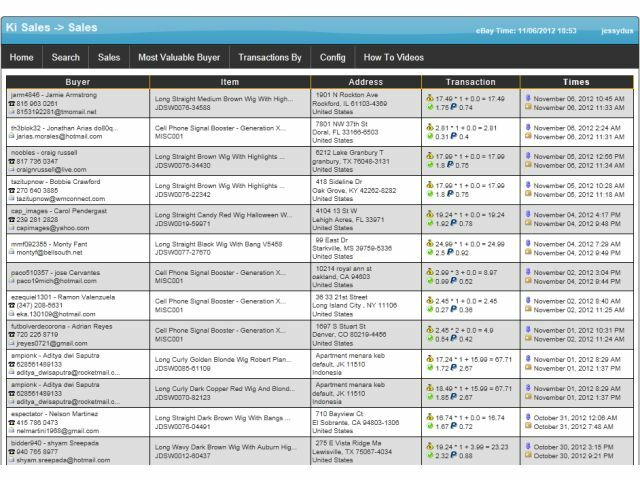Viewport: 640px width, 480px height.
Task: Open the Config menu
Action: click(x=333, y=58)
